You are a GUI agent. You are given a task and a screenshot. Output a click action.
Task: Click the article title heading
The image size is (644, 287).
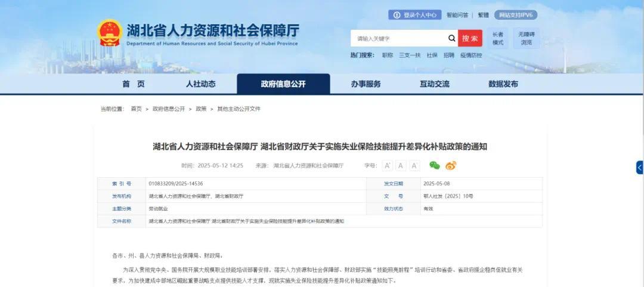(x=320, y=147)
